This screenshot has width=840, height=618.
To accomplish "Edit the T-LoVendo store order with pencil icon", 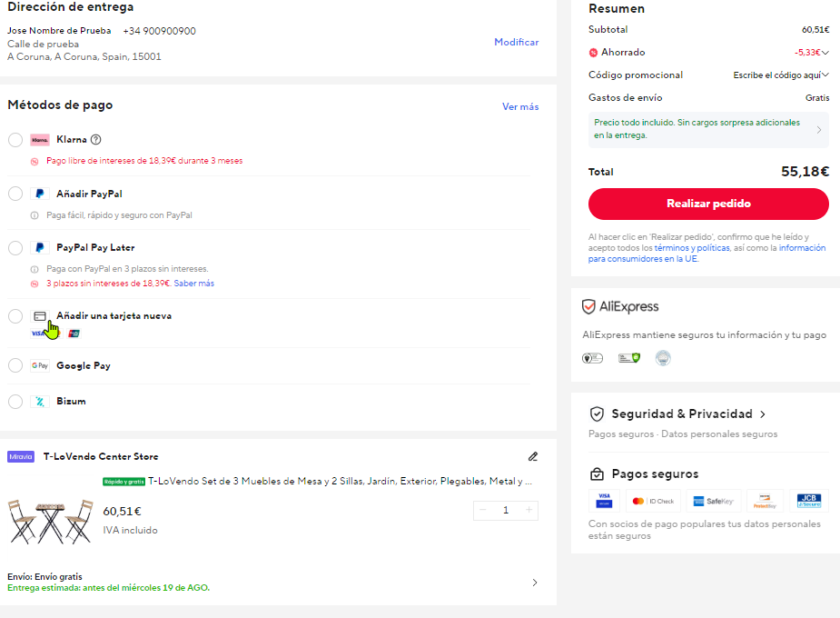I will coord(532,456).
